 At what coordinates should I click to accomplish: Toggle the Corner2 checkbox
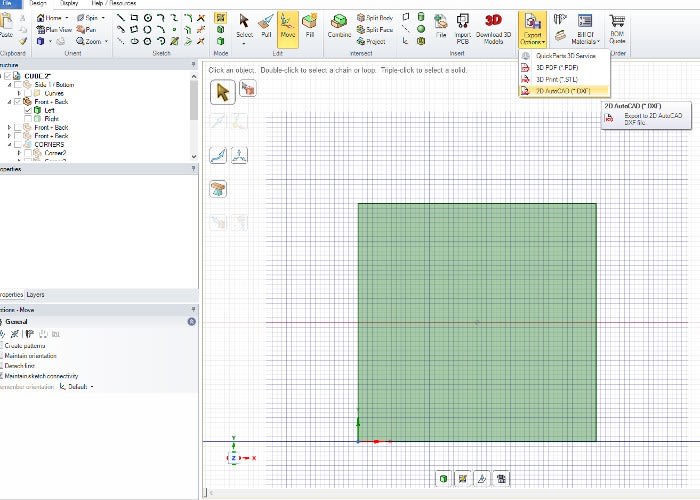[28, 153]
